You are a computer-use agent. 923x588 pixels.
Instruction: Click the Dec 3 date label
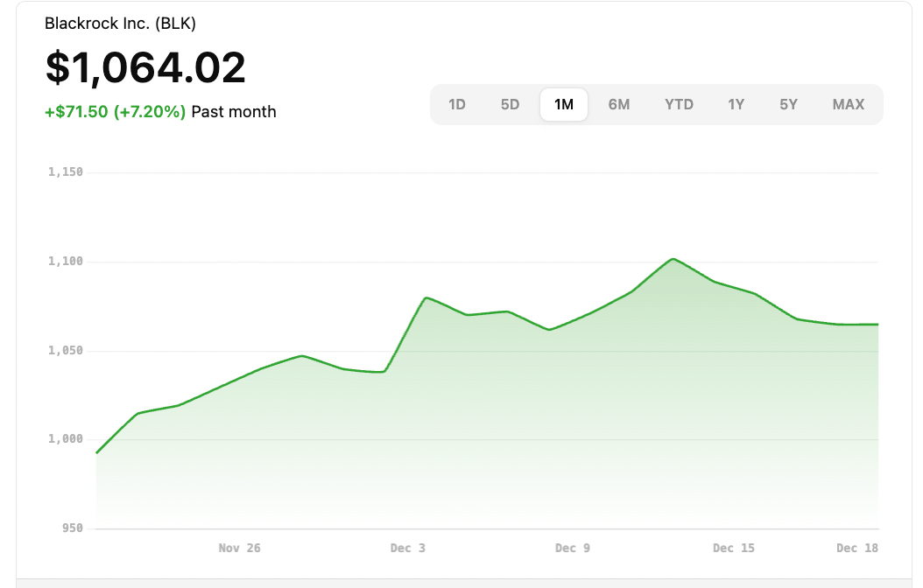click(407, 548)
